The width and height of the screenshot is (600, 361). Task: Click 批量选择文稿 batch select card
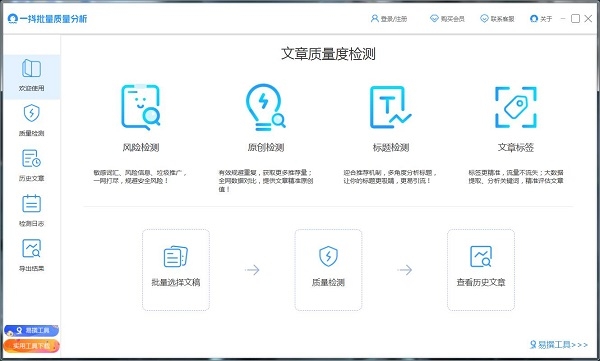tap(176, 270)
